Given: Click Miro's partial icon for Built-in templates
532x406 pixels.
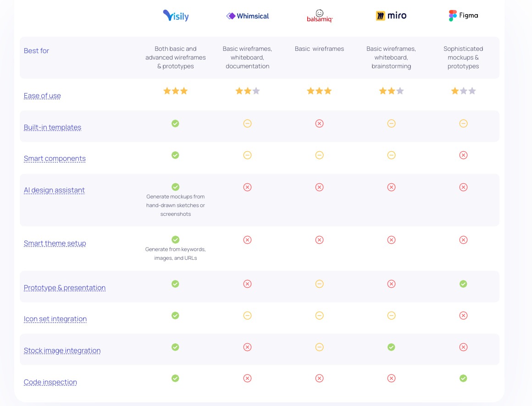Looking at the screenshot, I should tap(391, 123).
